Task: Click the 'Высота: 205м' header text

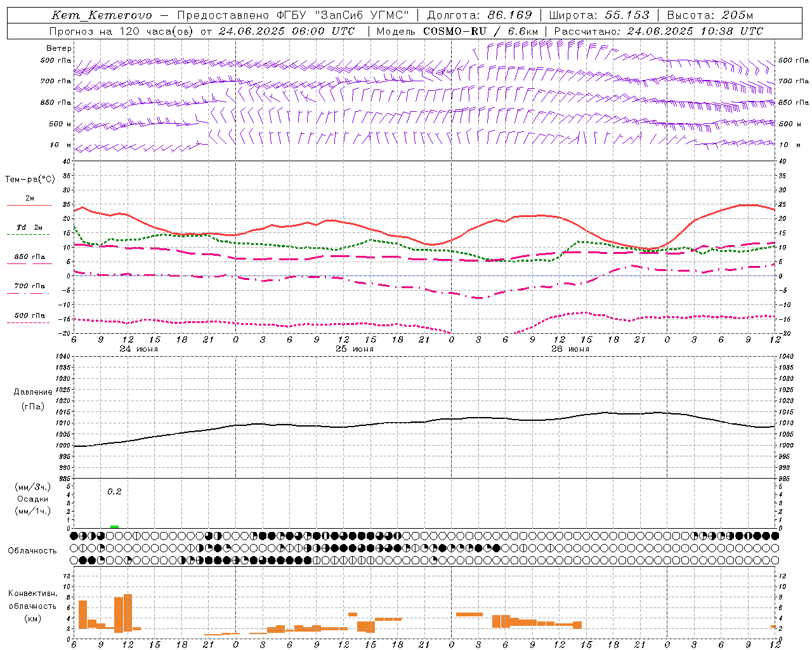Action: point(710,15)
